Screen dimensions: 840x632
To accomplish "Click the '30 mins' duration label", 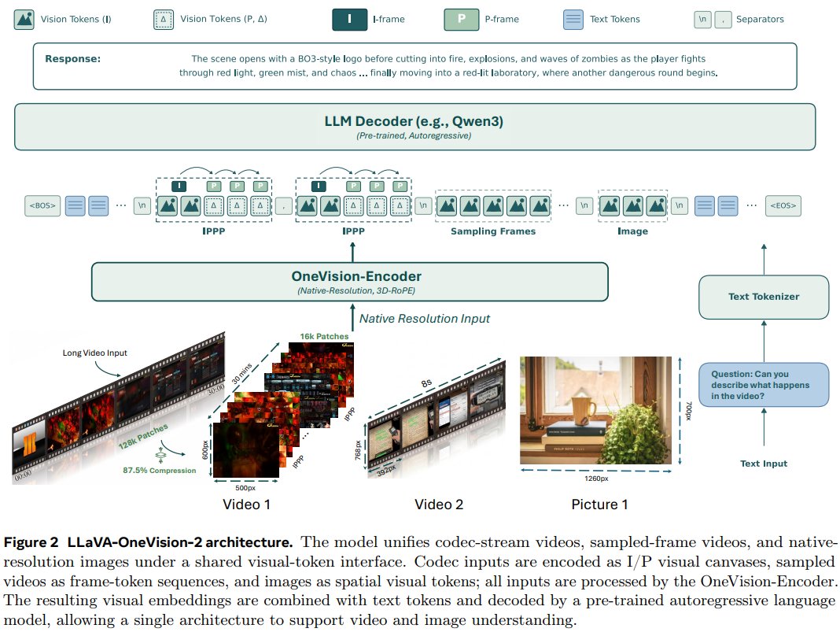I will tap(241, 373).
